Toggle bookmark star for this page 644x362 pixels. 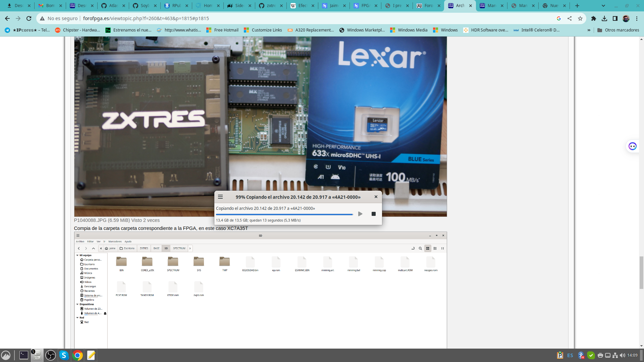(580, 18)
